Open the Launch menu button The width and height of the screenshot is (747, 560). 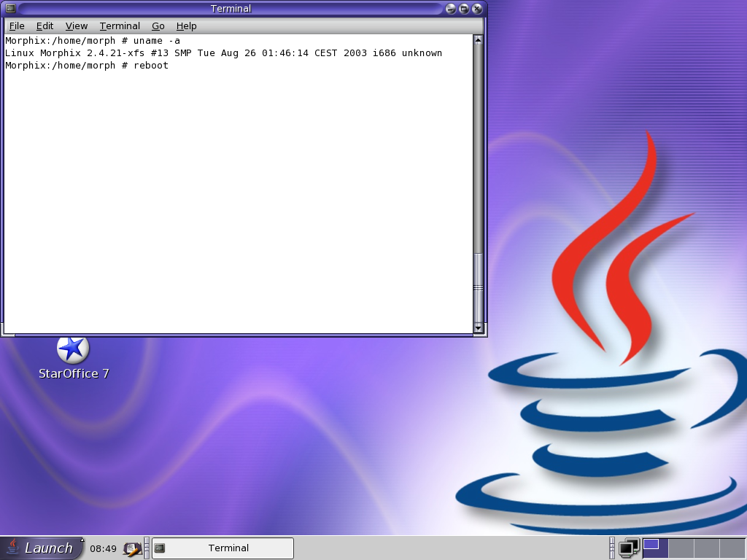tap(42, 548)
